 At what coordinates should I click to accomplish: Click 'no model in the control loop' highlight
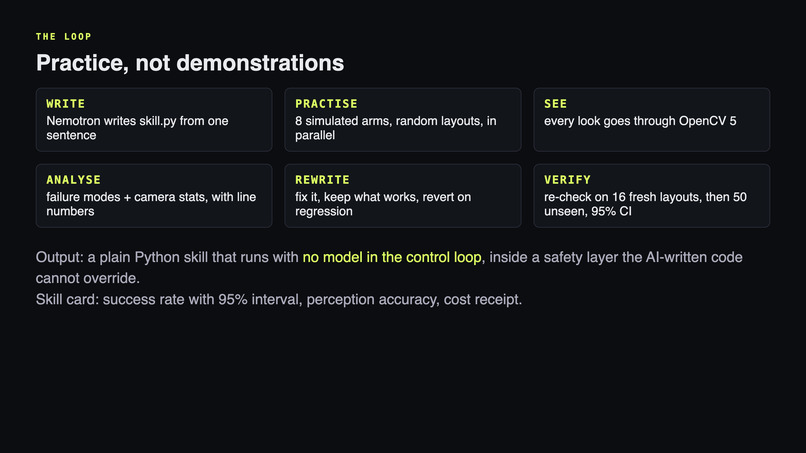coord(392,257)
